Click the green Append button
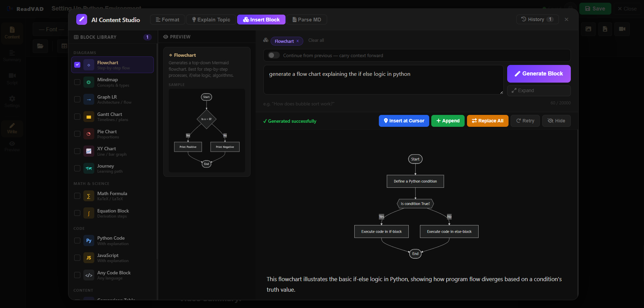 click(448, 121)
